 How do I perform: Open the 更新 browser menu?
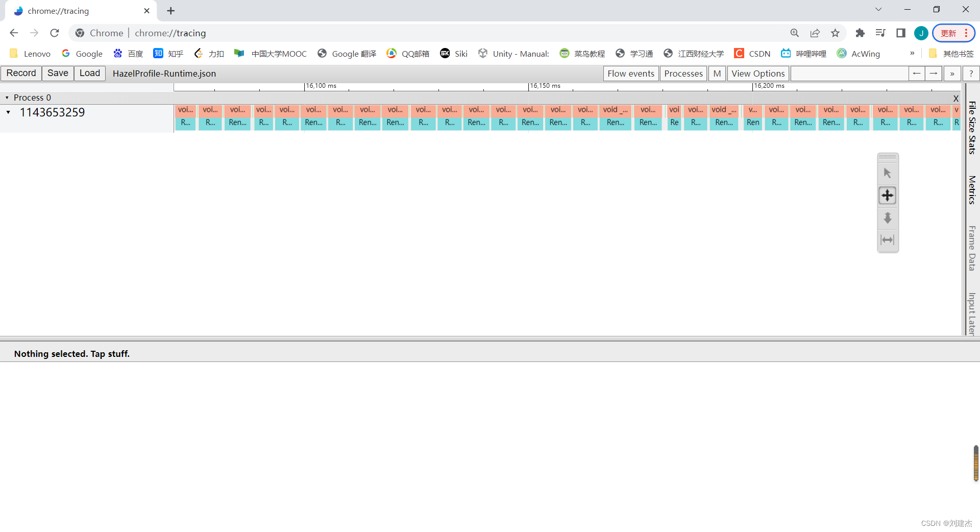pyautogui.click(x=954, y=33)
